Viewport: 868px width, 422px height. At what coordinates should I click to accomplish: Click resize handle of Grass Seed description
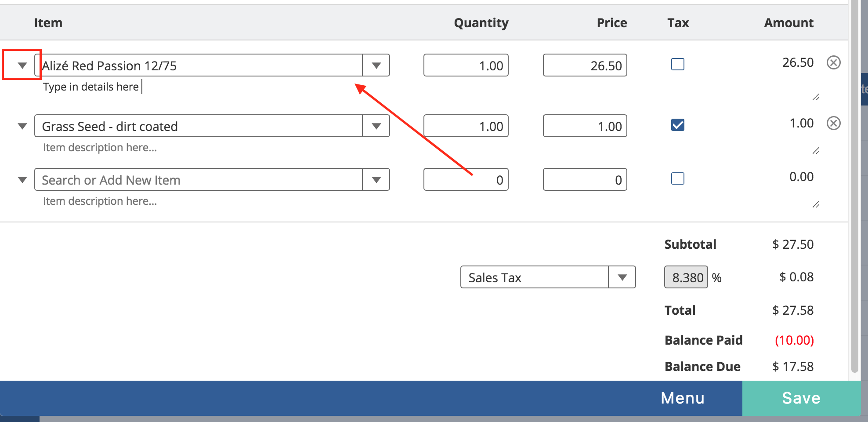click(816, 151)
